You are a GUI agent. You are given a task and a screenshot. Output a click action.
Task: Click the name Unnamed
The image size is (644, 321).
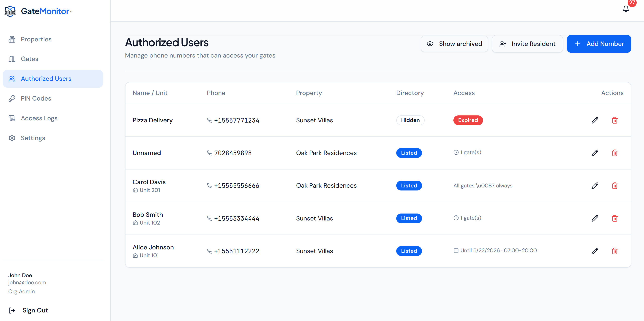point(147,153)
